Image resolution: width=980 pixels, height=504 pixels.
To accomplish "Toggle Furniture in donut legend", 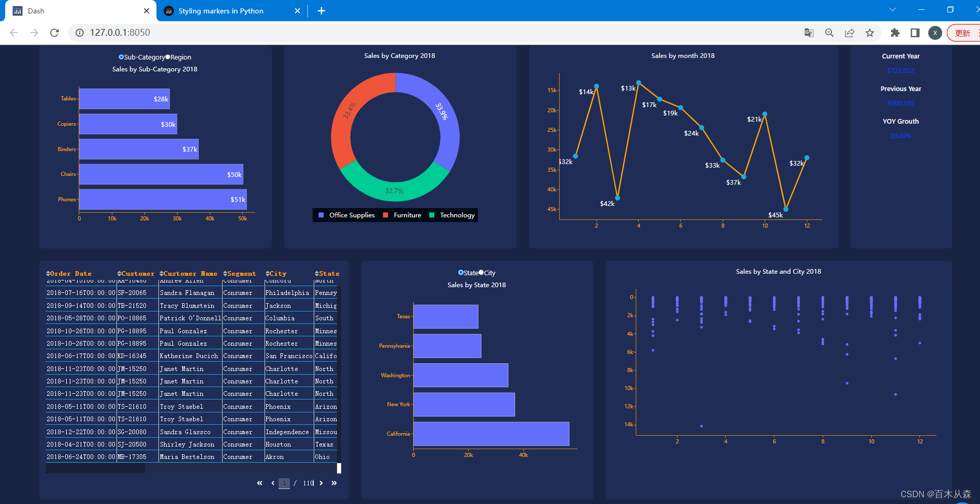I will click(402, 215).
